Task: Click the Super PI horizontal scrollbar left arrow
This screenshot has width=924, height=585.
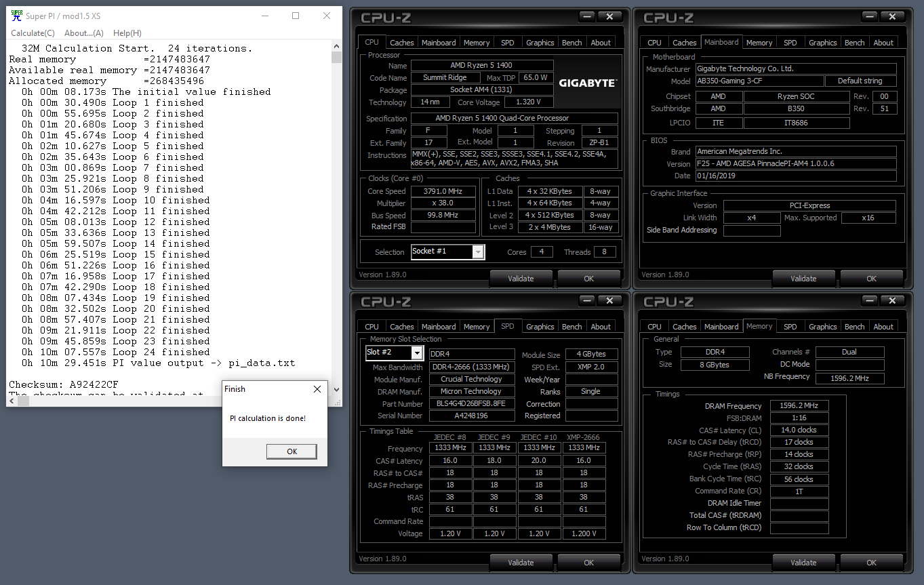Action: 13,401
